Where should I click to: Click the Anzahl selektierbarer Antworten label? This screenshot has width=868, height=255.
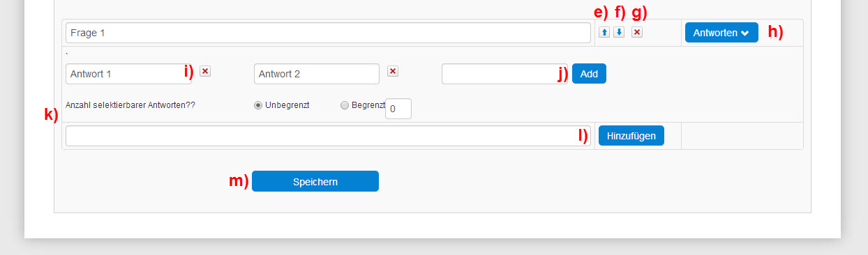(x=130, y=106)
